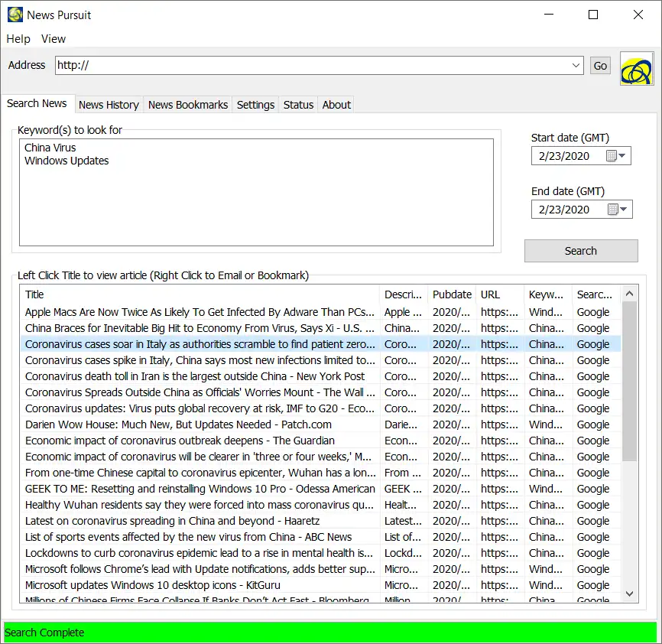Image resolution: width=662 pixels, height=644 pixels.
Task: Switch to the News History tab
Action: tap(109, 105)
